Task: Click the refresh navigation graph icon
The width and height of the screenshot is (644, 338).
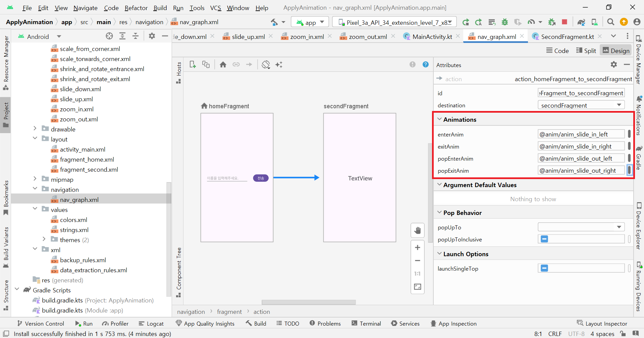Action: point(266,64)
